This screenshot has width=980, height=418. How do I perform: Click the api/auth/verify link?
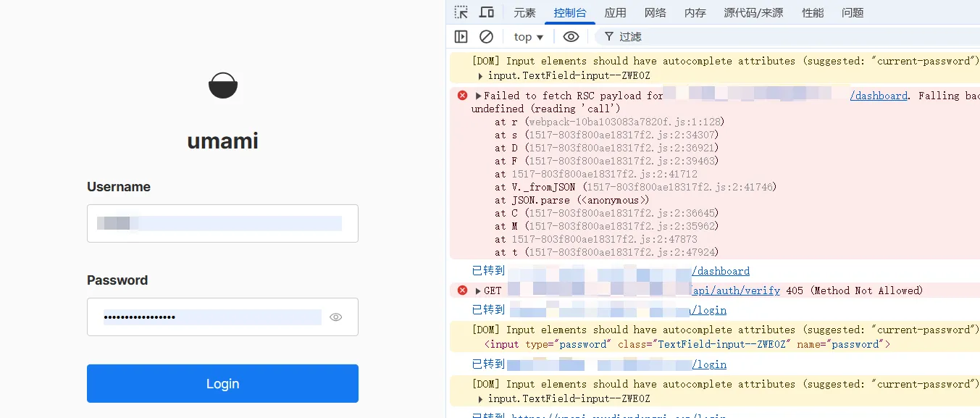(735, 290)
